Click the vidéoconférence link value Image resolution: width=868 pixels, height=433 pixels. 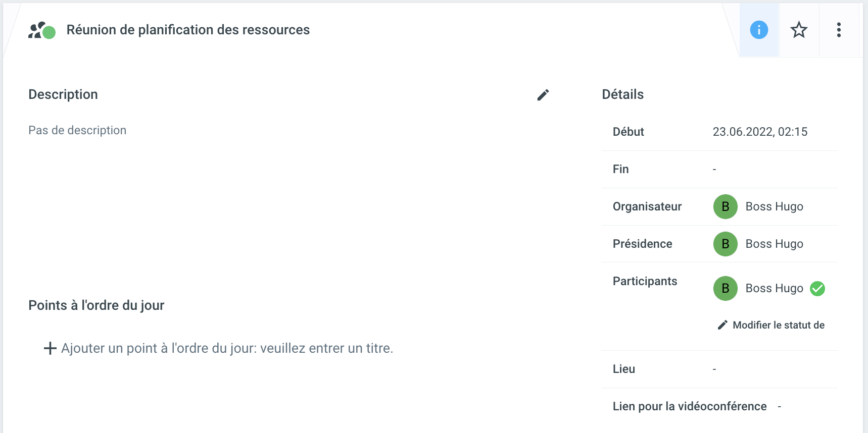click(x=780, y=407)
